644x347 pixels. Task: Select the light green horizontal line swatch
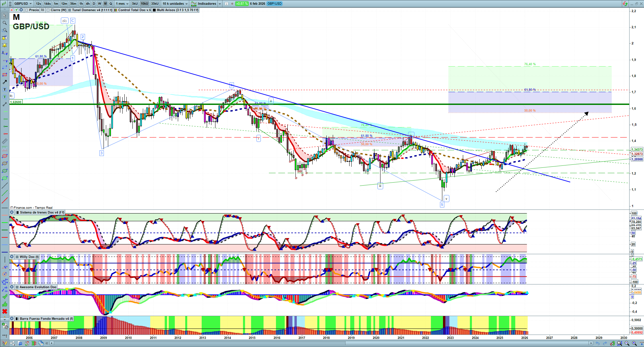[5, 223]
